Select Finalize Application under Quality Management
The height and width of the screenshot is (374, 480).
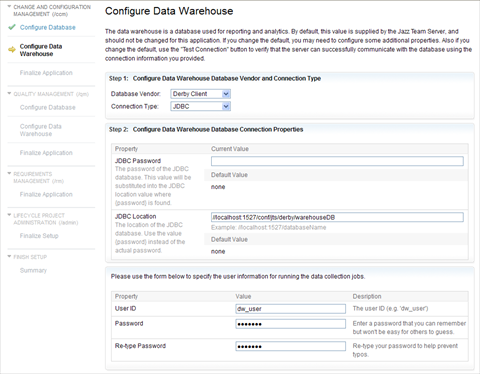(x=46, y=153)
